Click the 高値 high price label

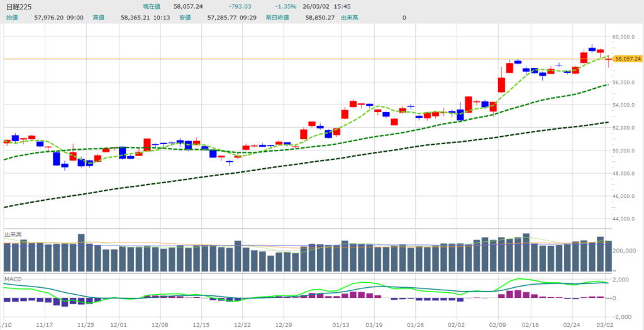click(98, 18)
